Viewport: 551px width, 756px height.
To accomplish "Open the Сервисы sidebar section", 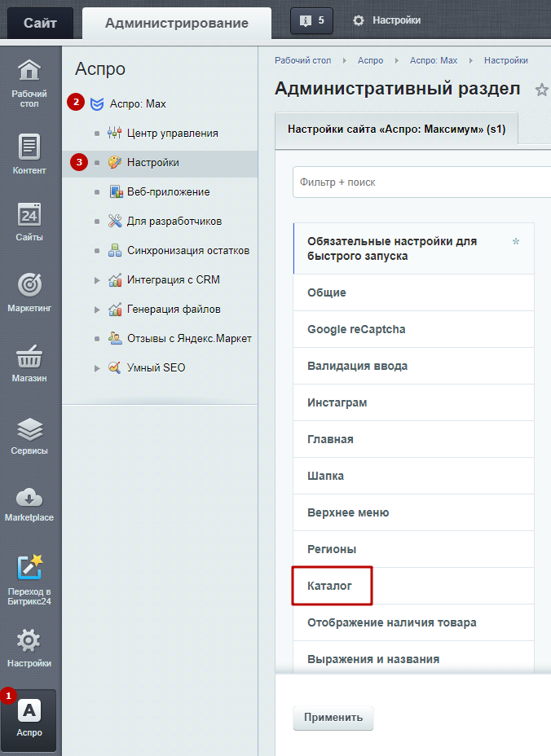I will (29, 436).
